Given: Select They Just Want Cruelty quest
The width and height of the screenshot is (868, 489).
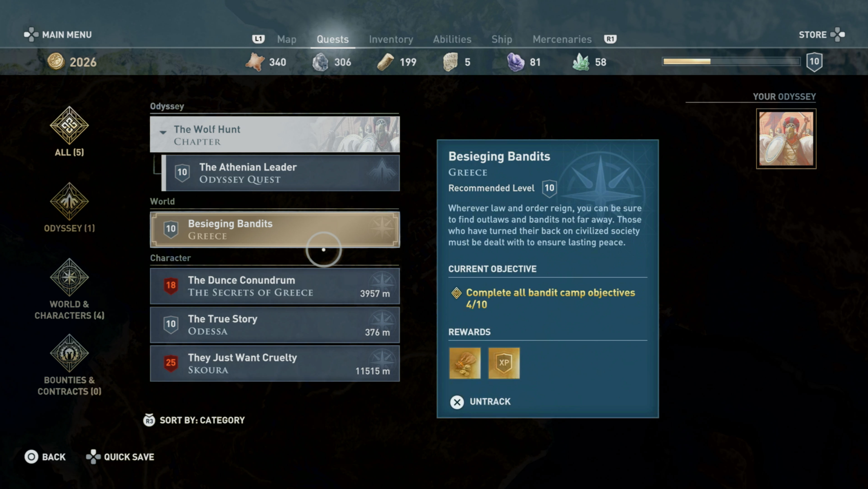Looking at the screenshot, I should click(x=274, y=363).
